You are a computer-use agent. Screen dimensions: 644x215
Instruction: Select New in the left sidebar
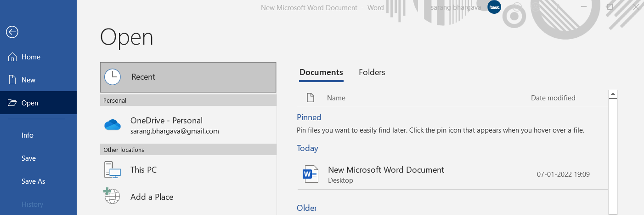tap(28, 80)
